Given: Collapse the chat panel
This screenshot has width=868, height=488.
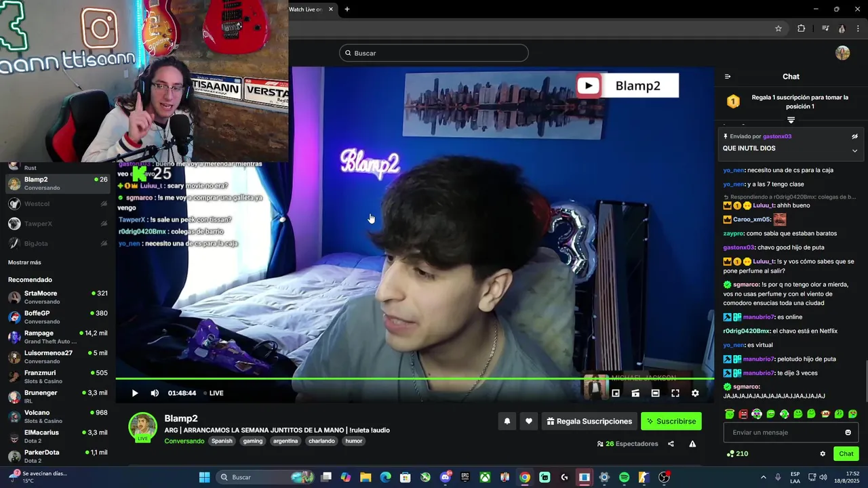Looking at the screenshot, I should coord(728,77).
